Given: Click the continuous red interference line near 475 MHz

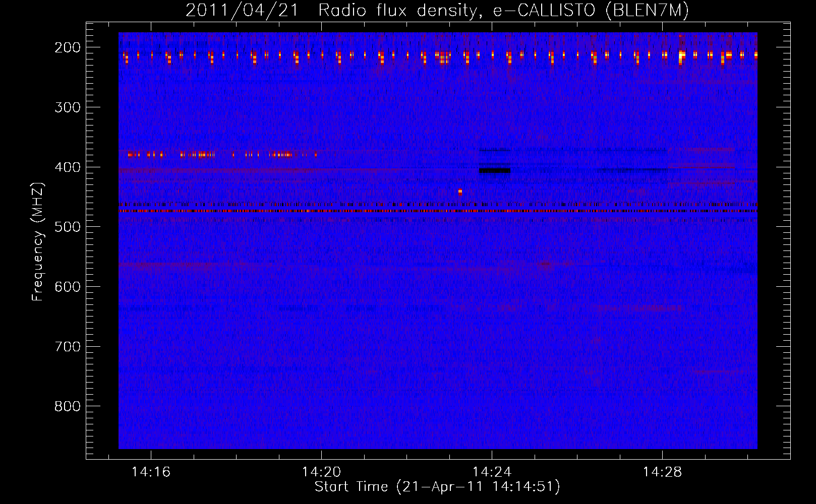Looking at the screenshot, I should tap(438, 211).
